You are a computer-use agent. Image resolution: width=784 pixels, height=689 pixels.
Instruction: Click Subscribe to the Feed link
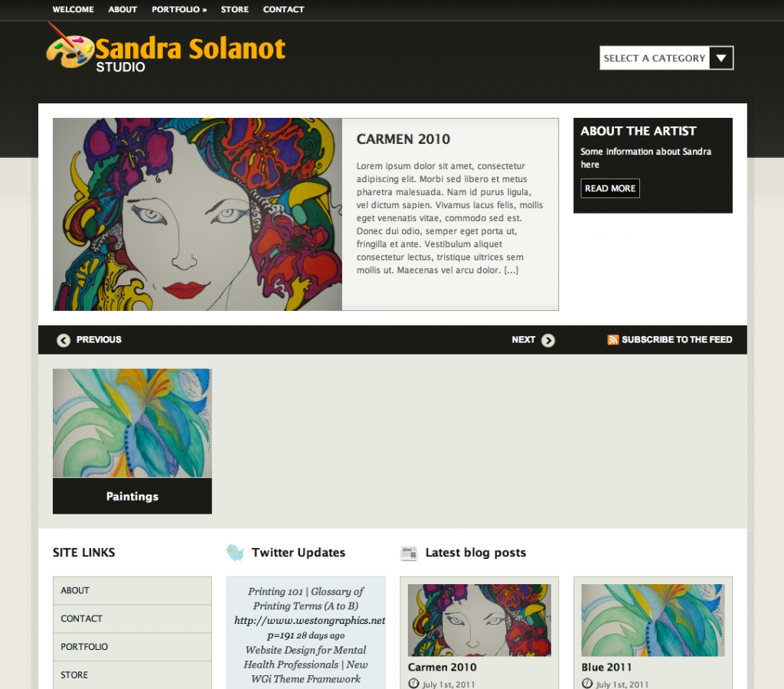click(677, 340)
